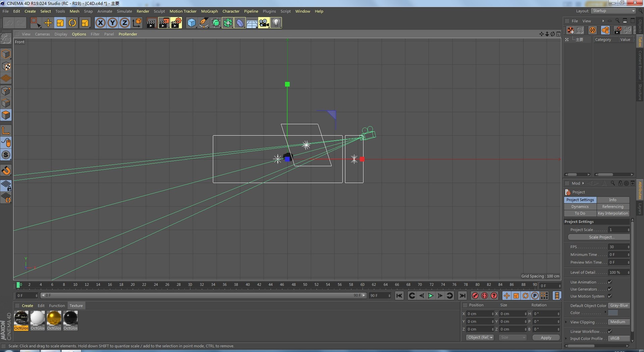Play the animation forward
This screenshot has height=352, width=644.
[431, 296]
